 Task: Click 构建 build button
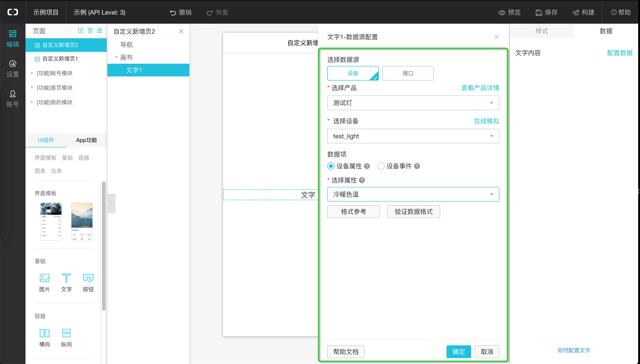[x=584, y=12]
